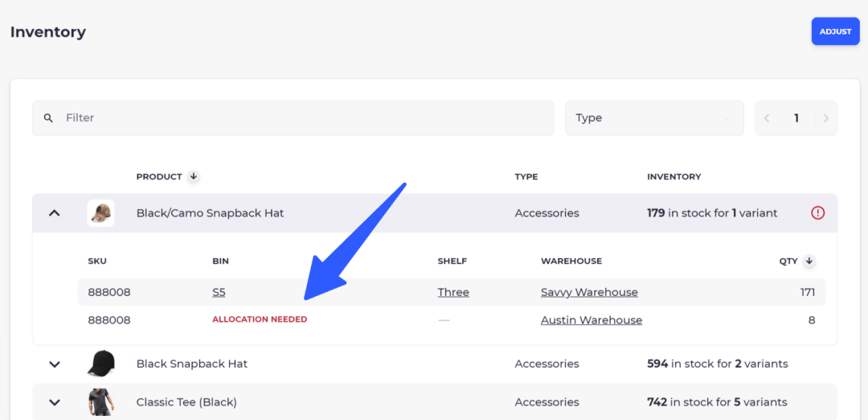Click the SKU column header
868x420 pixels.
tap(96, 261)
